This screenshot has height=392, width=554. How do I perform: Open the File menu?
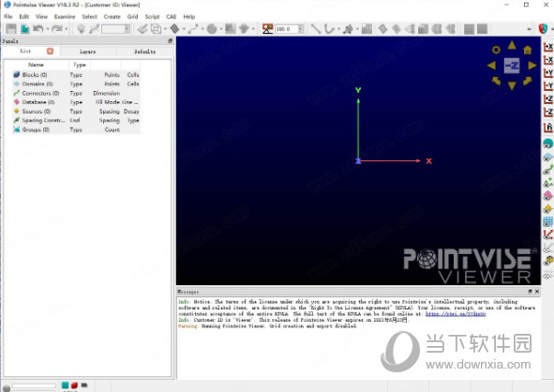tap(7, 17)
